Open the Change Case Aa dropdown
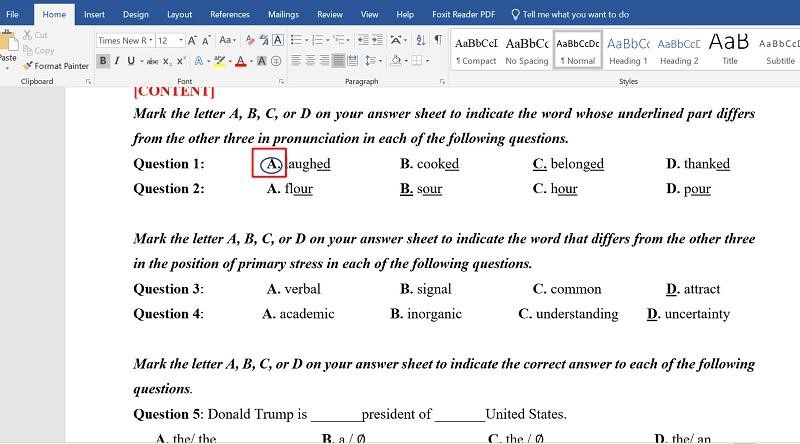The width and height of the screenshot is (800, 444). click(x=227, y=40)
